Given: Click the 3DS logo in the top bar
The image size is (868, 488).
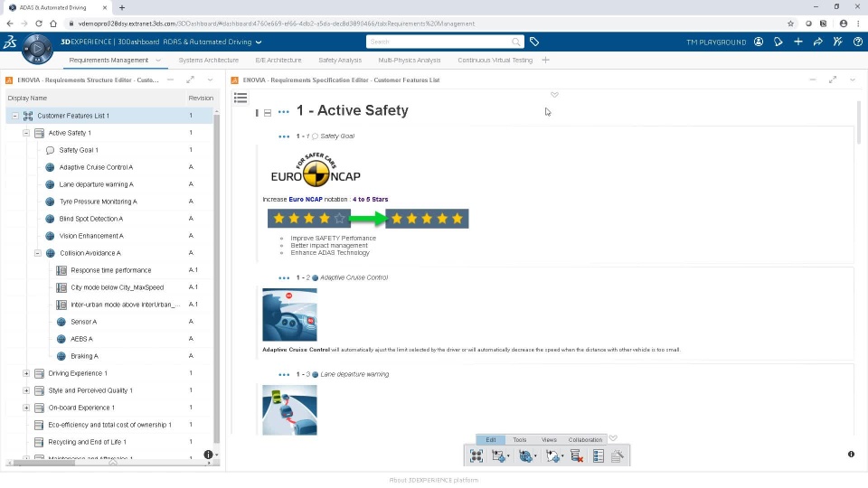Looking at the screenshot, I should click(10, 42).
